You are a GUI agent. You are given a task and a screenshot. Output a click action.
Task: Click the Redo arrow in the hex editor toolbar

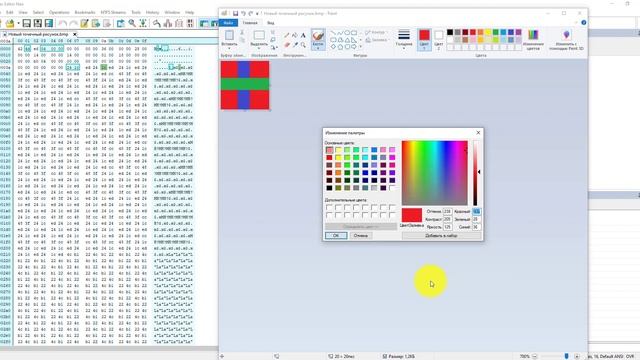coord(73,23)
